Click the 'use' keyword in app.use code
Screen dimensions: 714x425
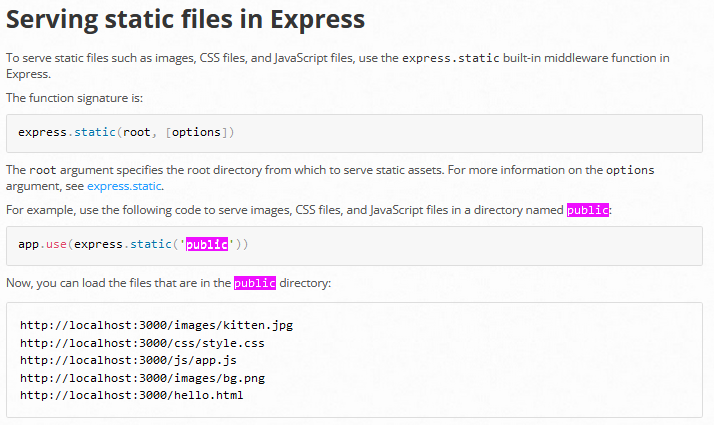pyautogui.click(x=56, y=244)
